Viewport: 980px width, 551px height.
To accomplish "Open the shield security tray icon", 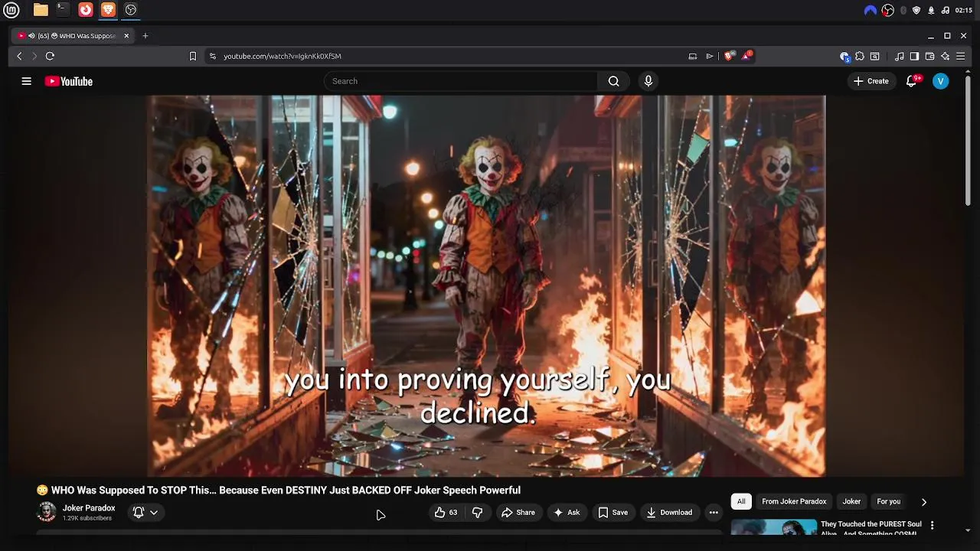I will coord(916,11).
